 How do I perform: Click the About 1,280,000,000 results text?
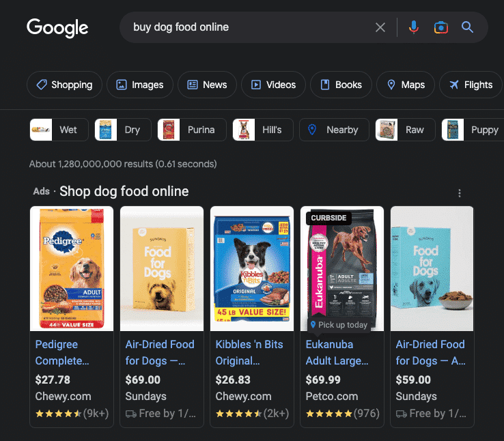click(x=123, y=164)
